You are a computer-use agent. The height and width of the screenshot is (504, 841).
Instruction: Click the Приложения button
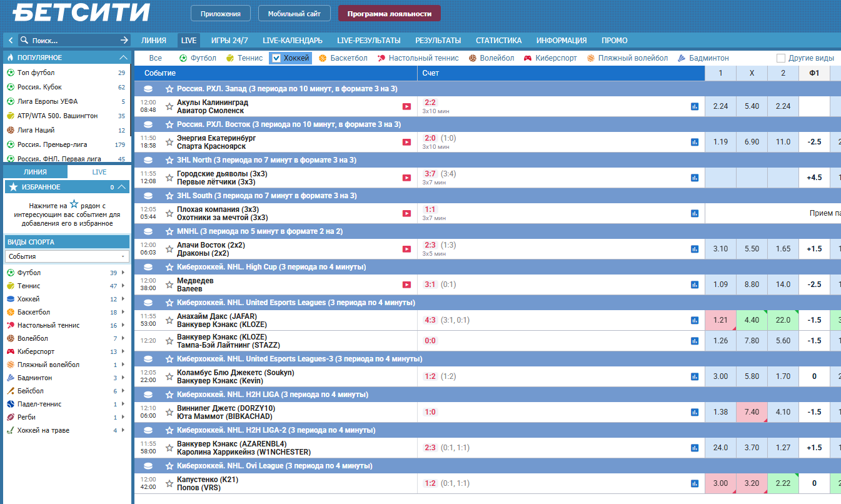tap(220, 13)
